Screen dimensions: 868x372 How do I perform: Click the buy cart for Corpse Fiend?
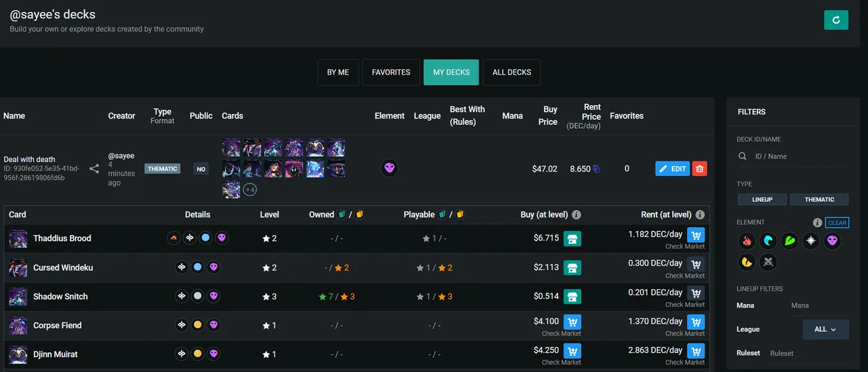[x=572, y=322]
